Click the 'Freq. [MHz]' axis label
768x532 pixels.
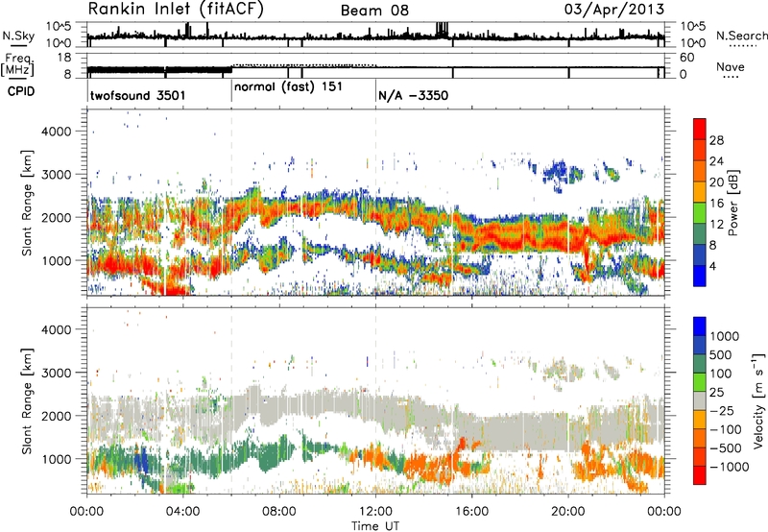point(18,65)
